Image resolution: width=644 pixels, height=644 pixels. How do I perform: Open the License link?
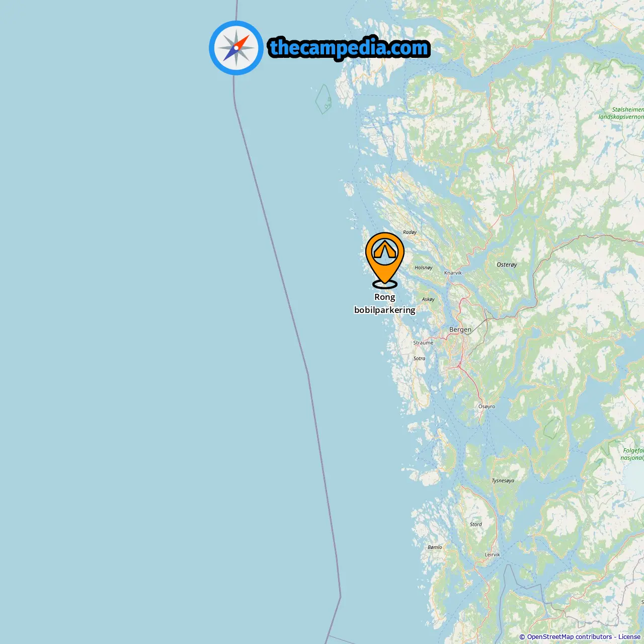(629, 637)
